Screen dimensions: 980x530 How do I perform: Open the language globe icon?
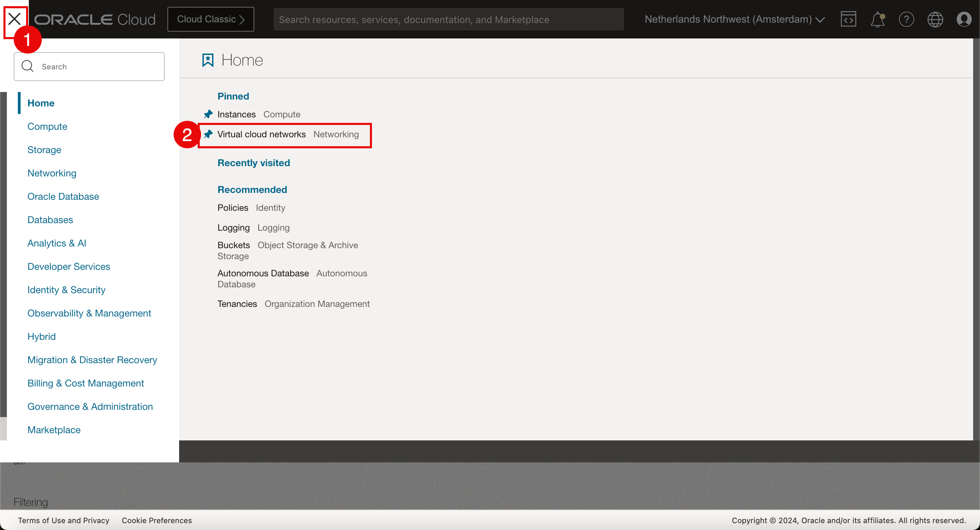935,20
